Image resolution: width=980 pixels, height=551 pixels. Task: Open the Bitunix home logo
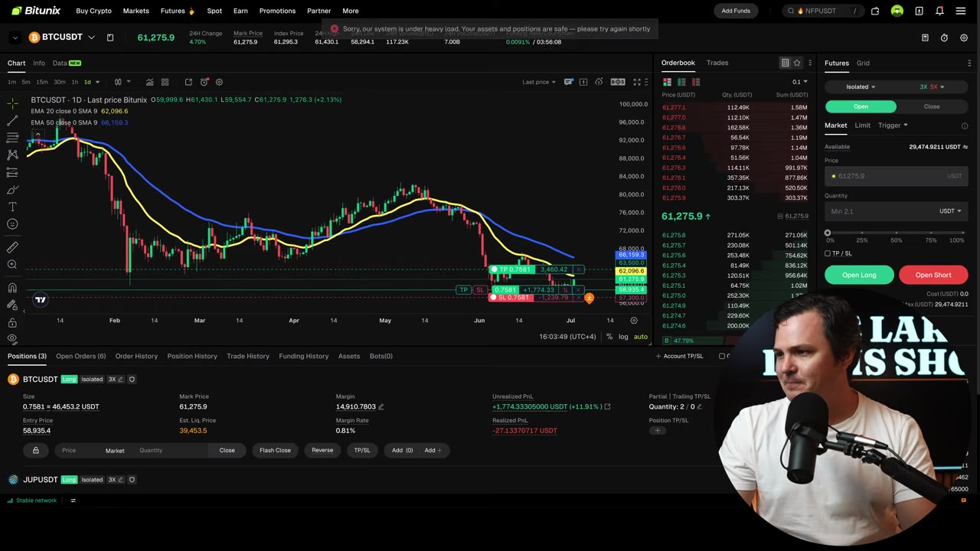(36, 11)
